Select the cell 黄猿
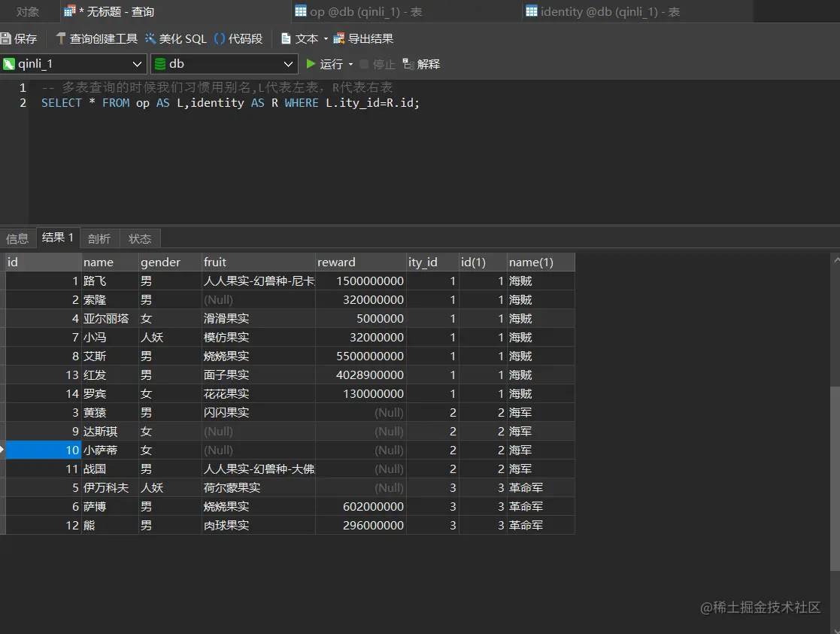The height and width of the screenshot is (634, 840). click(x=110, y=412)
